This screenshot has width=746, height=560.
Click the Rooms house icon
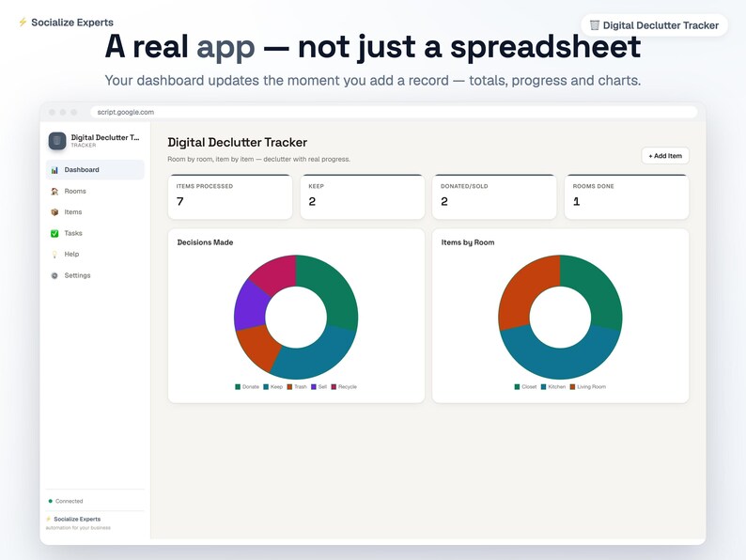click(54, 192)
